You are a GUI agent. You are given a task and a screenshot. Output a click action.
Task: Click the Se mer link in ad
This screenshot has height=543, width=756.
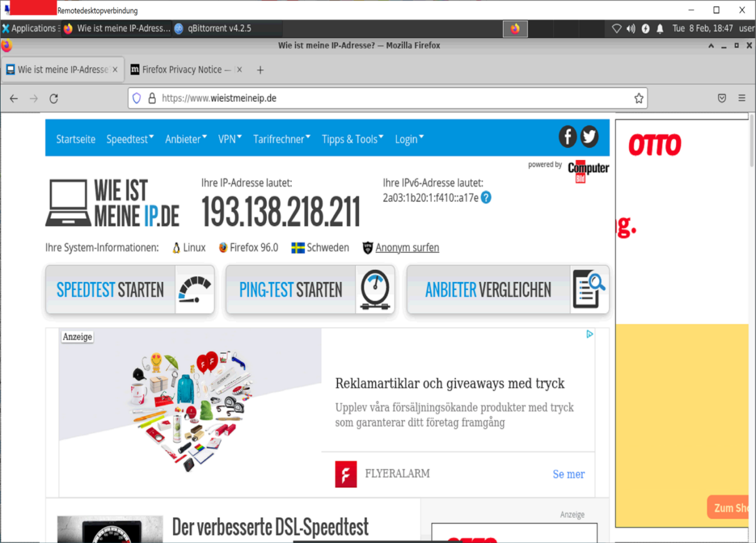[x=569, y=474]
